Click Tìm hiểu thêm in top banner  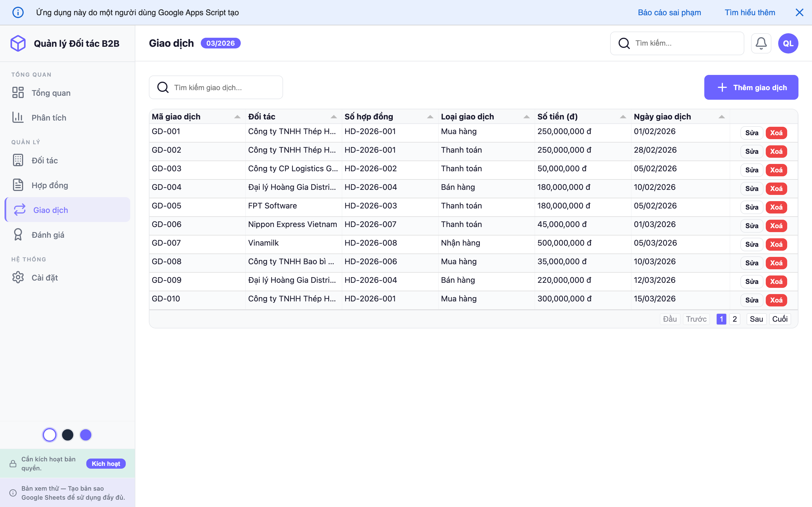[x=750, y=12]
